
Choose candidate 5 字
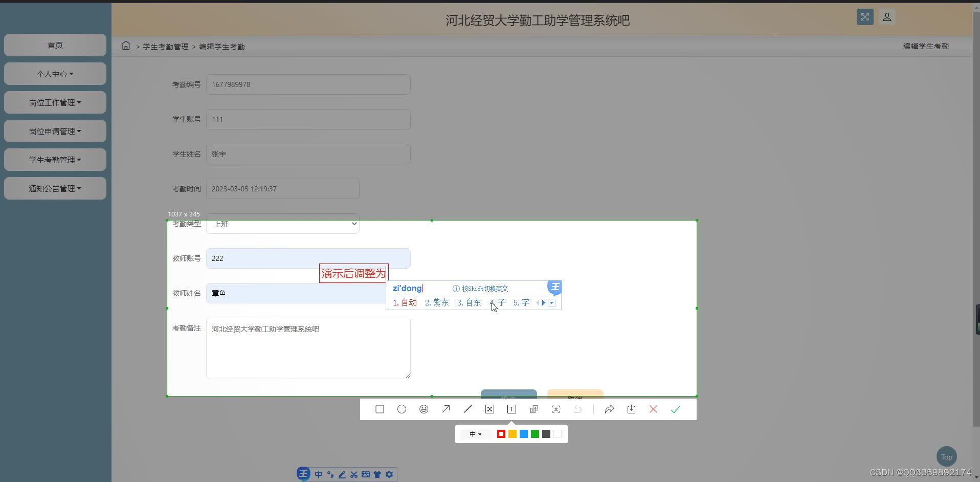(521, 303)
